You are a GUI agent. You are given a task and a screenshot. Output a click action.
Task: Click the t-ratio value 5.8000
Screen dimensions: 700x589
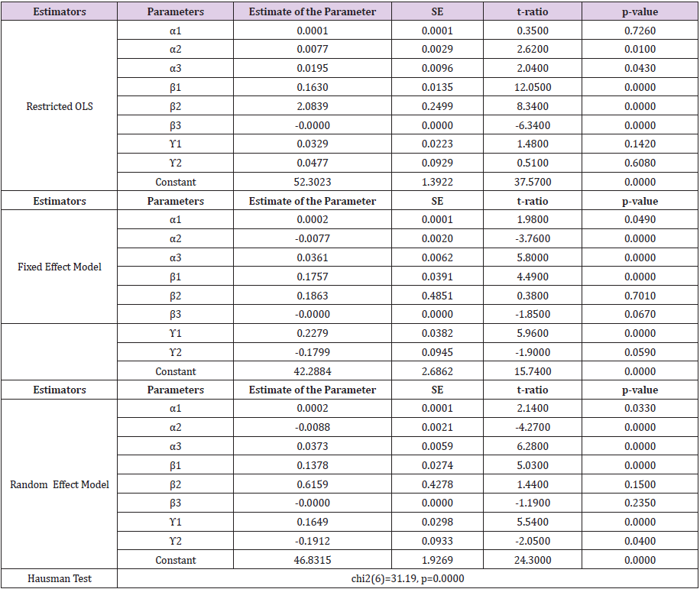pyautogui.click(x=533, y=258)
